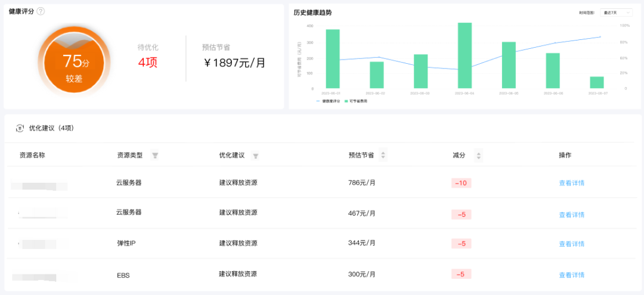Toggle 可节省费用 legend in trend chart
The height and width of the screenshot is (295, 644).
pyautogui.click(x=355, y=101)
